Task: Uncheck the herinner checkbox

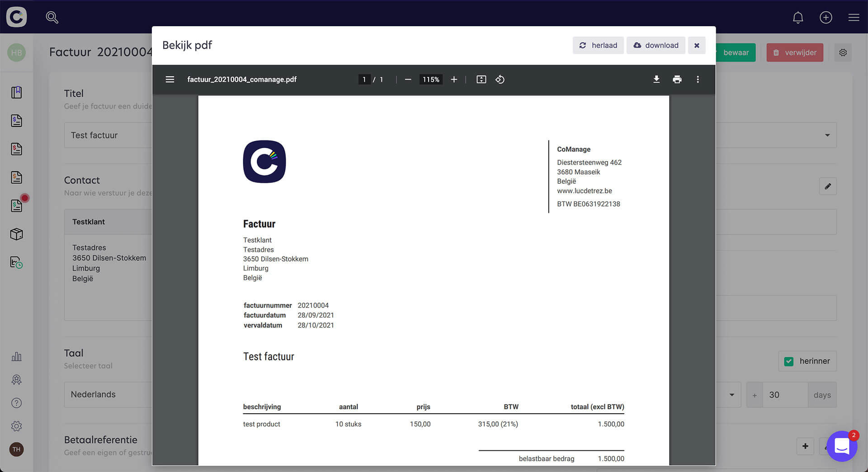Action: point(789,361)
